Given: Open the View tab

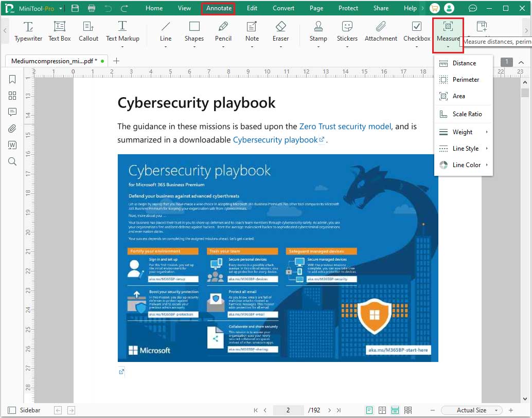Looking at the screenshot, I should [184, 8].
